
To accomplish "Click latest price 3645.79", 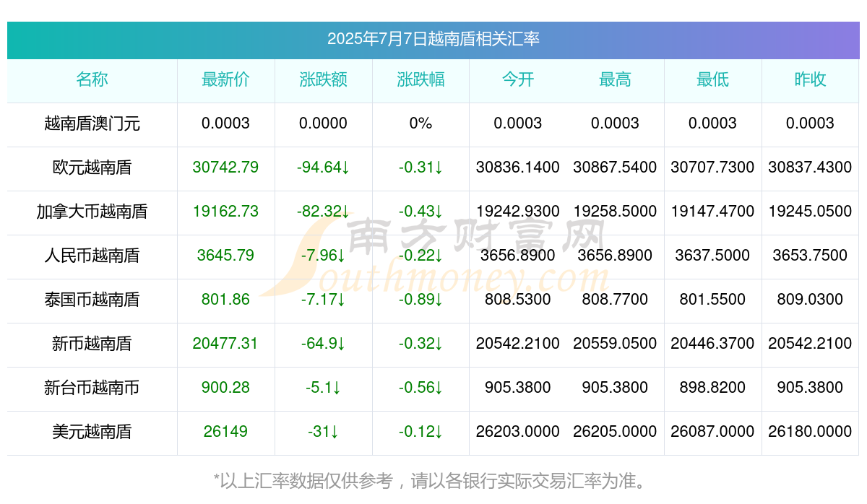I will (x=225, y=256).
